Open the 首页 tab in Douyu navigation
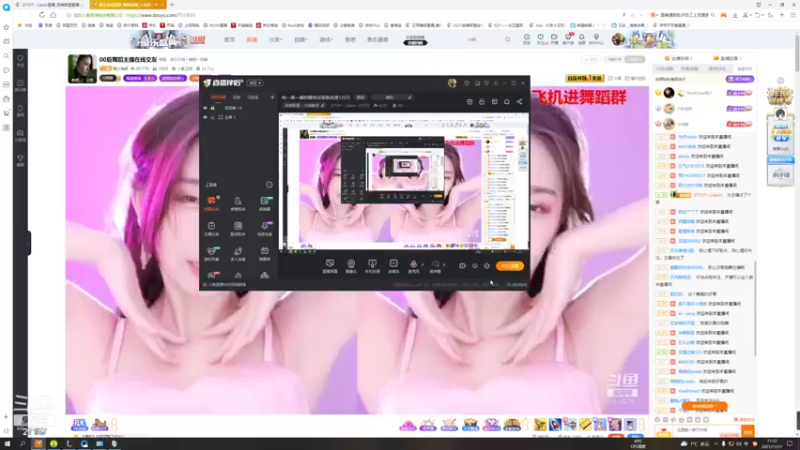This screenshot has width=800, height=450. coord(229,39)
